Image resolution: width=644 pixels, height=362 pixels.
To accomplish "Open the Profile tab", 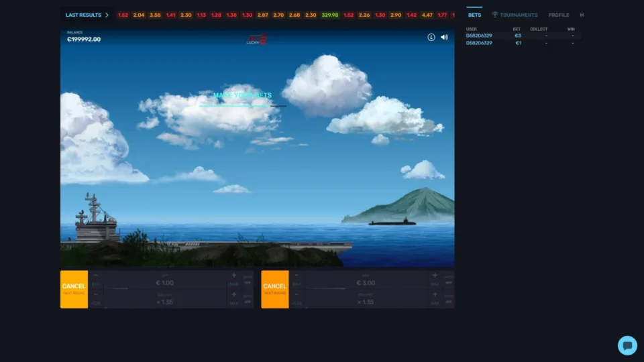I will (558, 15).
